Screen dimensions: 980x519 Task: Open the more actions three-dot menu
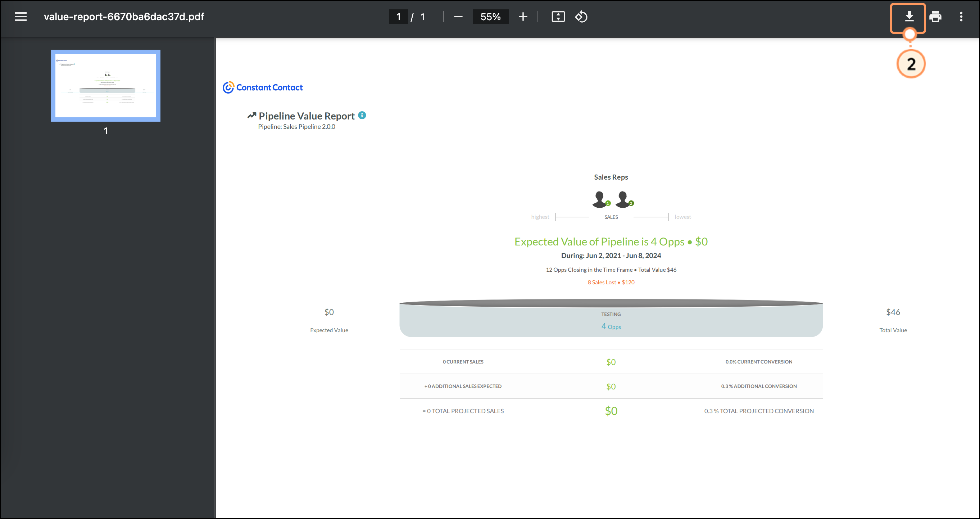click(961, 17)
